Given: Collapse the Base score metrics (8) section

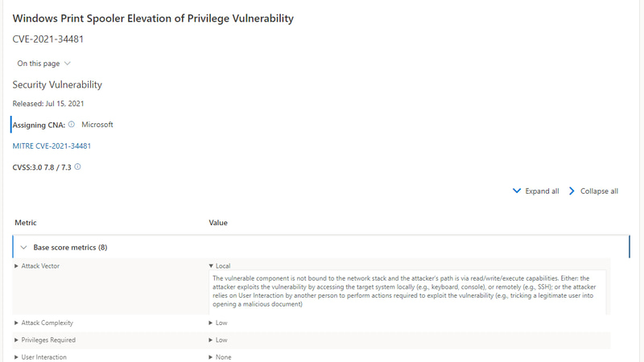Looking at the screenshot, I should tap(24, 248).
